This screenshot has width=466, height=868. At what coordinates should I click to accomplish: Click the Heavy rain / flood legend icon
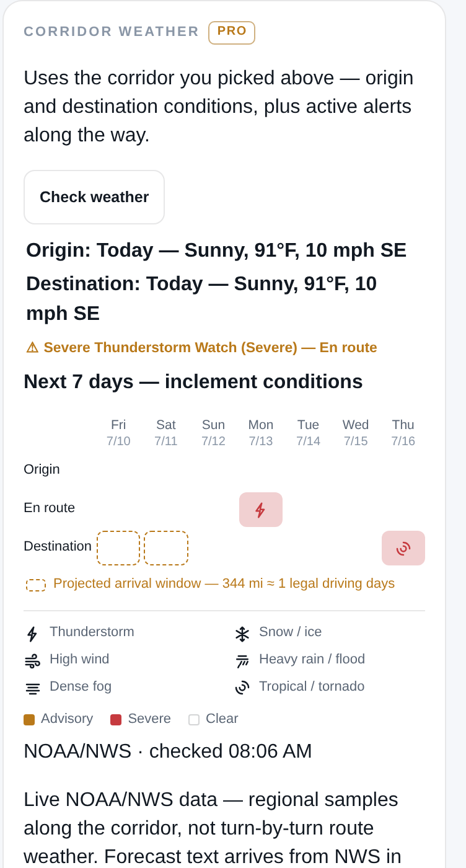[242, 661]
